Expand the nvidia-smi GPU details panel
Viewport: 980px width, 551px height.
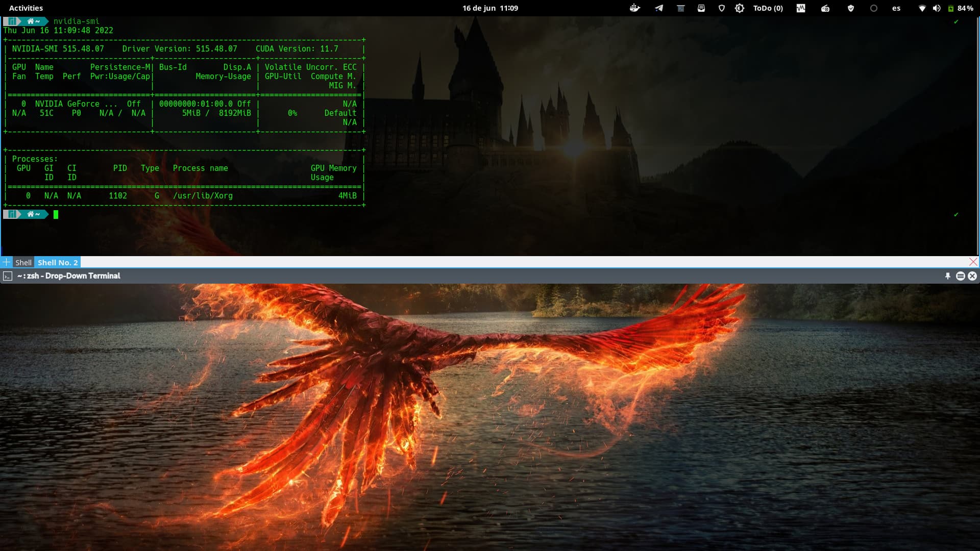185,108
